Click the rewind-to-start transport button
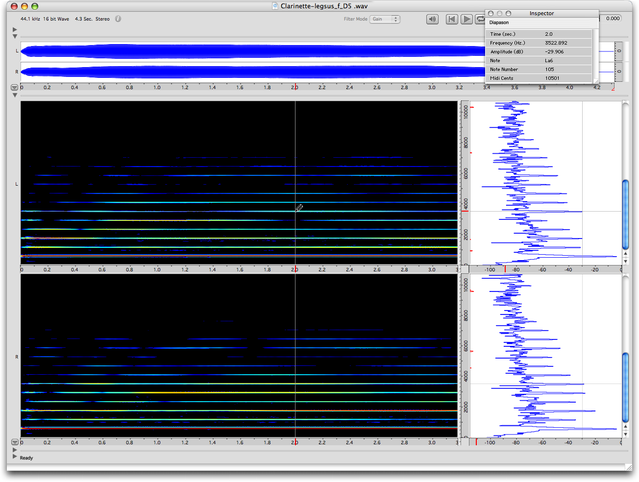 (x=453, y=19)
